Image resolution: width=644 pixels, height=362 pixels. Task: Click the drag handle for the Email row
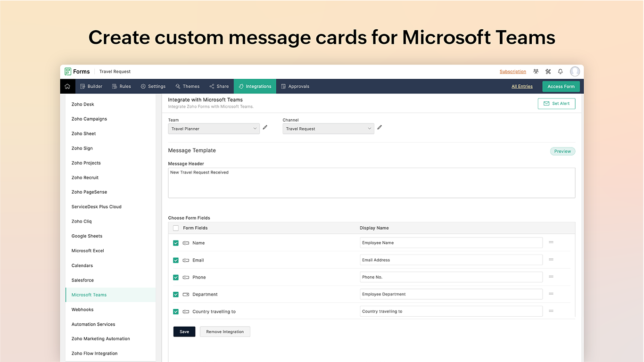[x=551, y=260]
